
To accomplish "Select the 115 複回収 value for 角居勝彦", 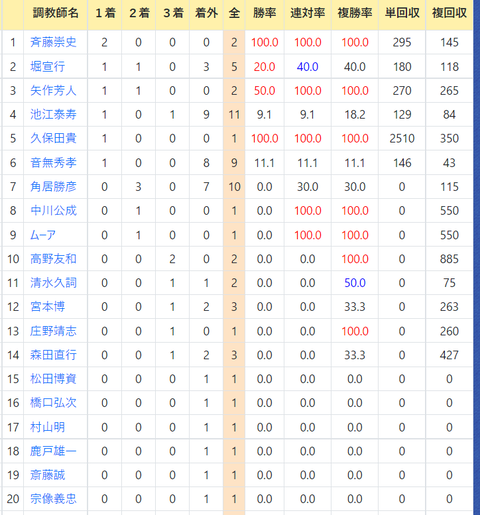I will [449, 187].
